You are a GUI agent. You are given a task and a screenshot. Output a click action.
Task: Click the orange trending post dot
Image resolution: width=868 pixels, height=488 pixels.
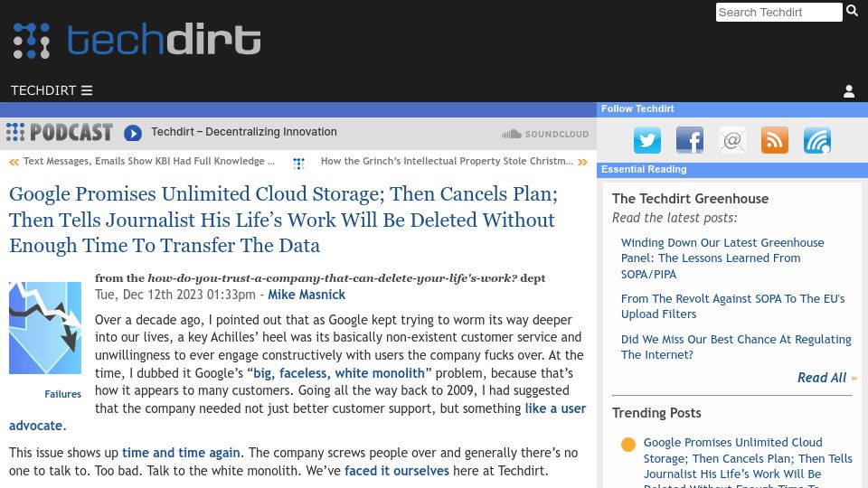628,445
